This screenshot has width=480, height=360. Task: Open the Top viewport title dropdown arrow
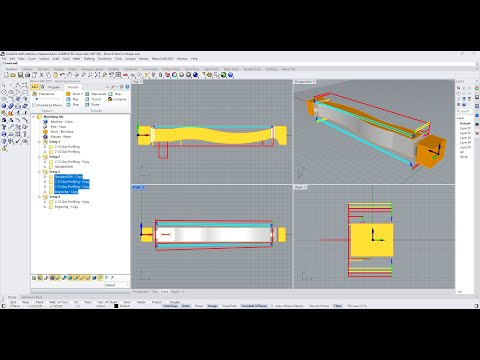[x=141, y=82]
